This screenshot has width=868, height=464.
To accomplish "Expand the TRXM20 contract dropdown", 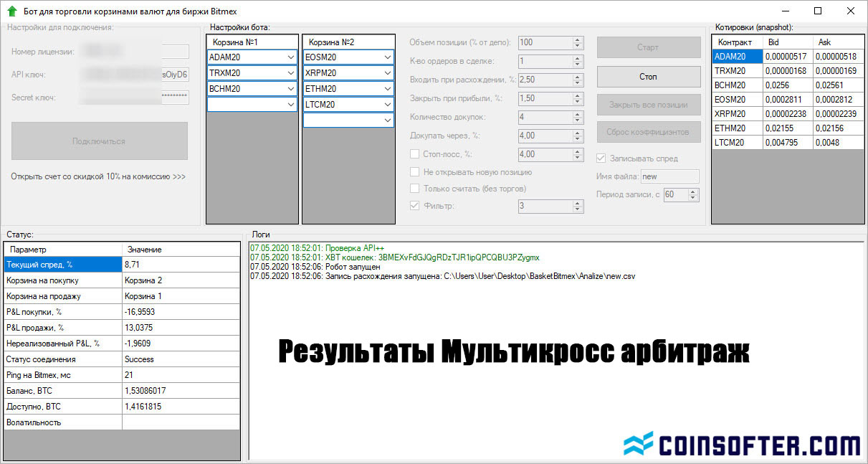I will point(290,73).
